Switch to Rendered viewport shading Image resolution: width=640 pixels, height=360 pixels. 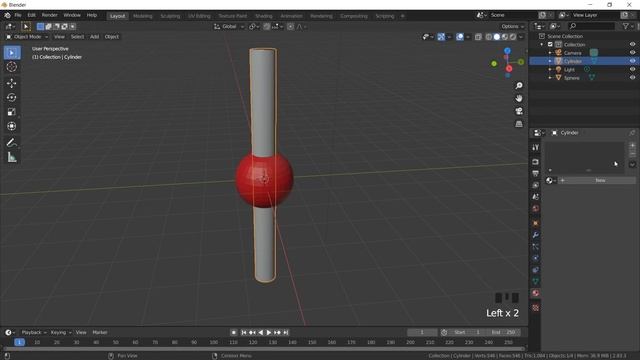coord(513,37)
